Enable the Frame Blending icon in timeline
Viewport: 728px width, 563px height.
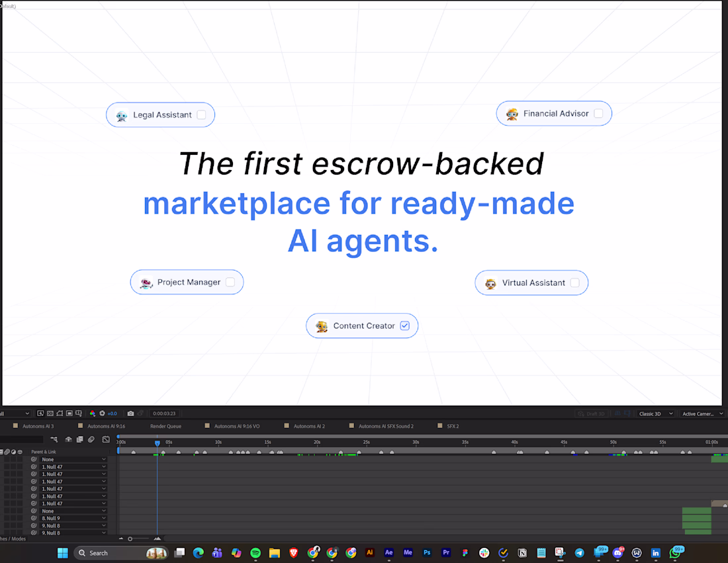pos(80,439)
